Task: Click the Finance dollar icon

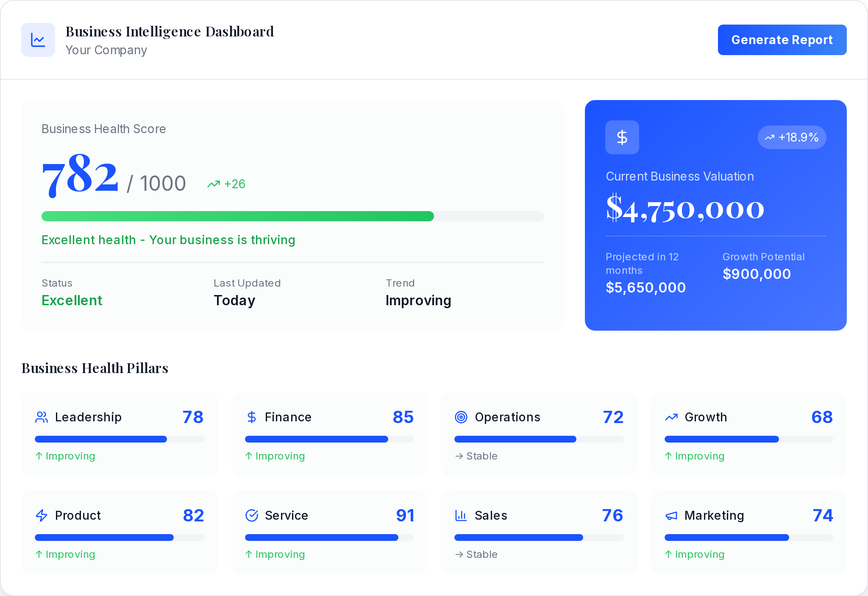Action: click(x=252, y=417)
